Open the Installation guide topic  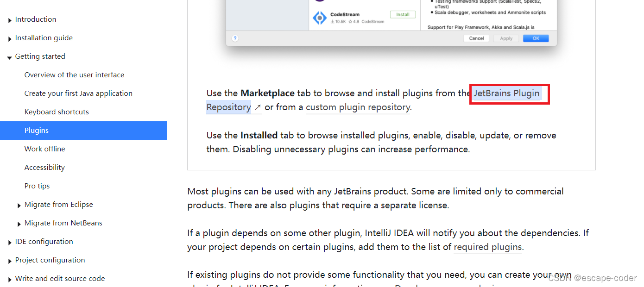pyautogui.click(x=44, y=37)
